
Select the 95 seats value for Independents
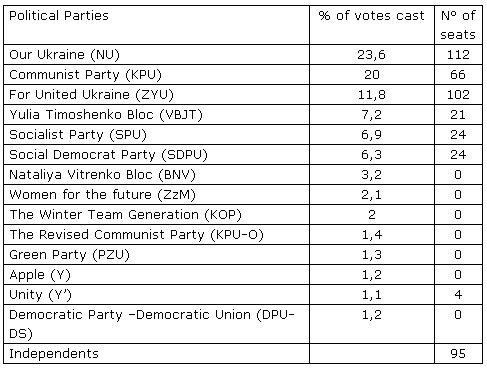[x=458, y=354]
